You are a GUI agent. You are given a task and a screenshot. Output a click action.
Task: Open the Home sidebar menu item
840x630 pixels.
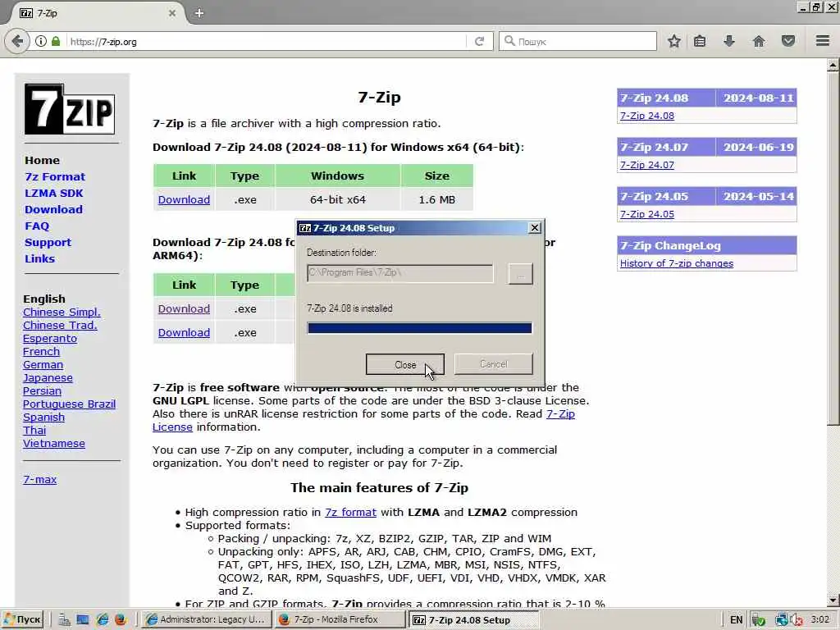(43, 160)
